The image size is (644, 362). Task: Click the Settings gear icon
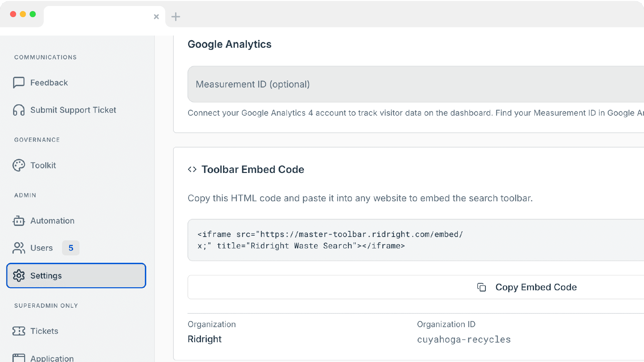[19, 276]
